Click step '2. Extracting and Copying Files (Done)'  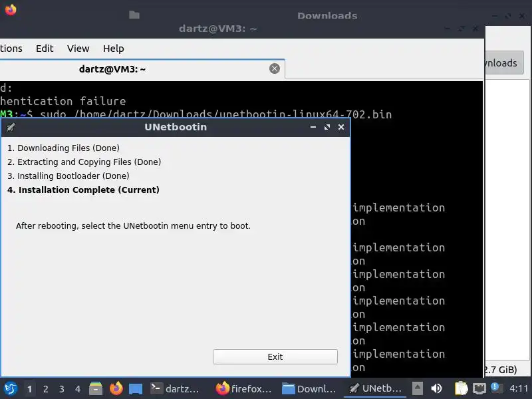84,162
